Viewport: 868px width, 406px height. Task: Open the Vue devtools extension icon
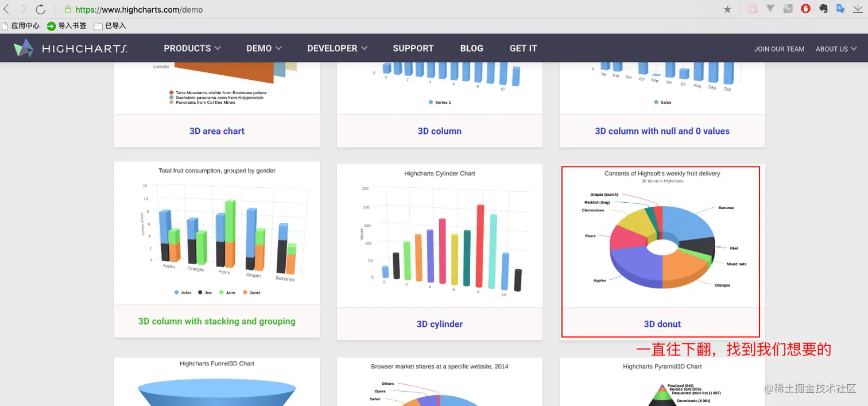click(x=770, y=9)
